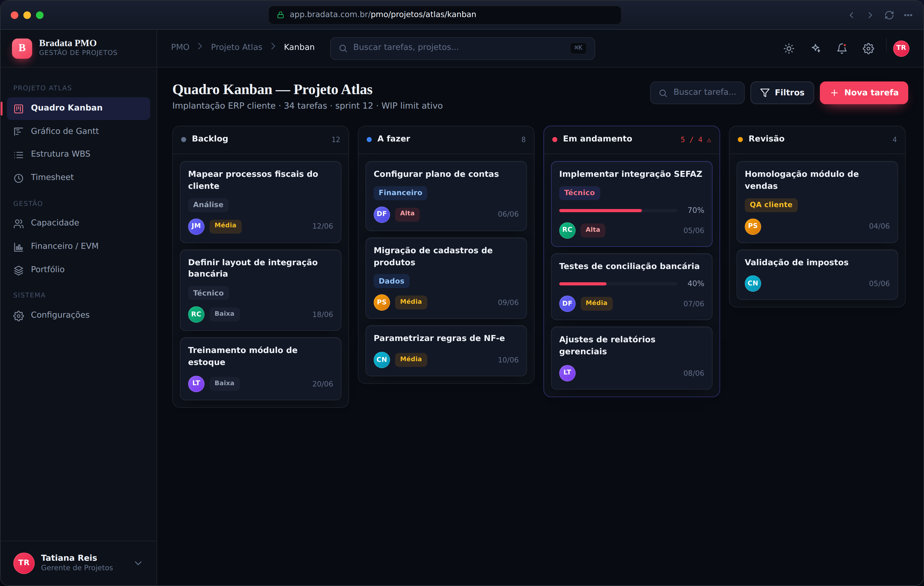
Task: Click RC avatar on Definir layout card
Action: [196, 314]
